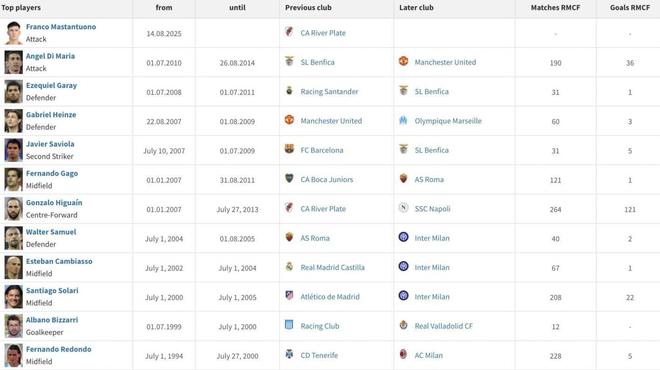This screenshot has height=370, width=660.
Task: Click Real Valladolid CF club link
Action: point(443,326)
